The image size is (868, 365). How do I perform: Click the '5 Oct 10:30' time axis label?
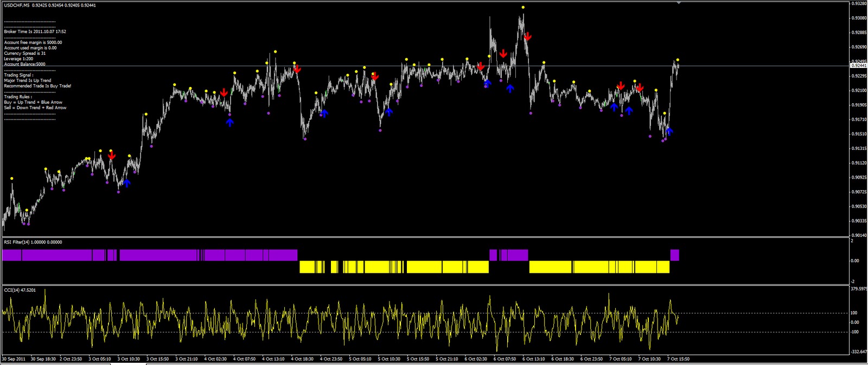(x=389, y=359)
